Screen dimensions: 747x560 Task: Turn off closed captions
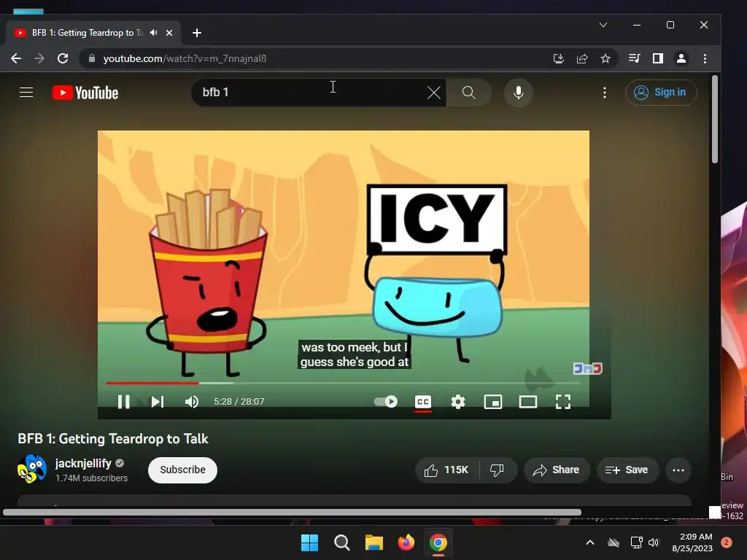[423, 402]
